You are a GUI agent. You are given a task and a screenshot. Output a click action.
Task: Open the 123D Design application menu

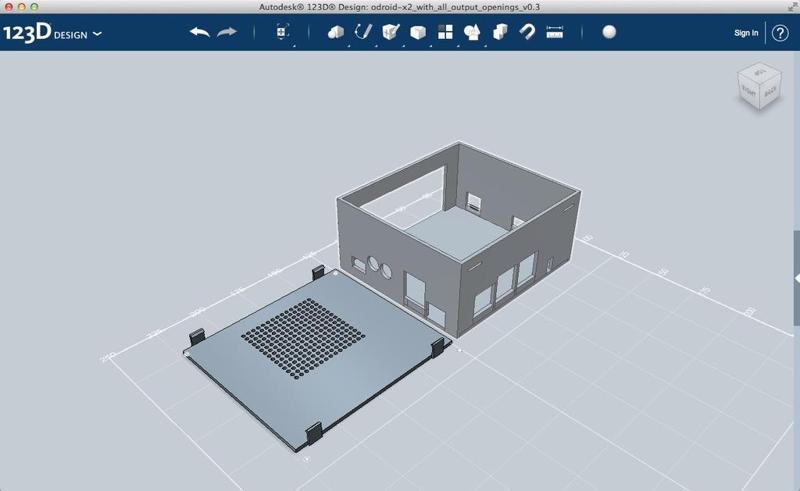[52, 34]
